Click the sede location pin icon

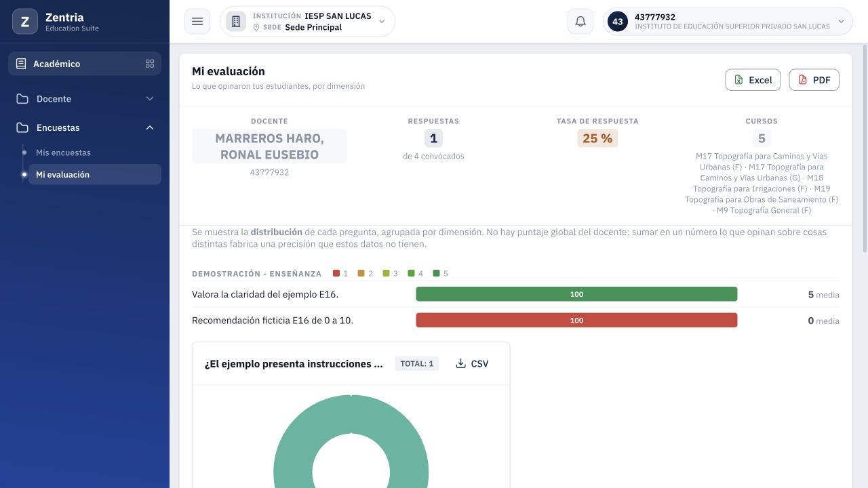[256, 28]
